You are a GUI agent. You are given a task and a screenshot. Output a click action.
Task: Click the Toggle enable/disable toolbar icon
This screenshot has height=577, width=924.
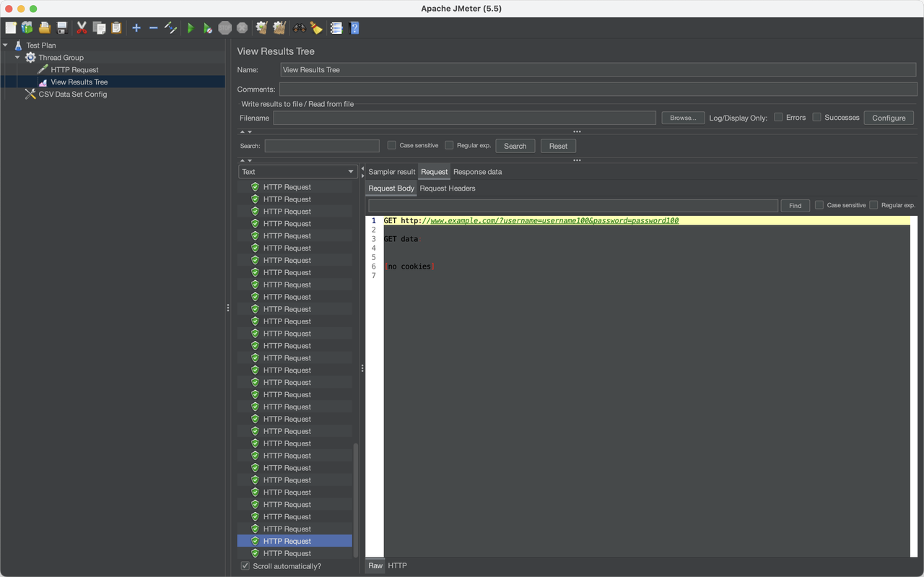point(171,28)
